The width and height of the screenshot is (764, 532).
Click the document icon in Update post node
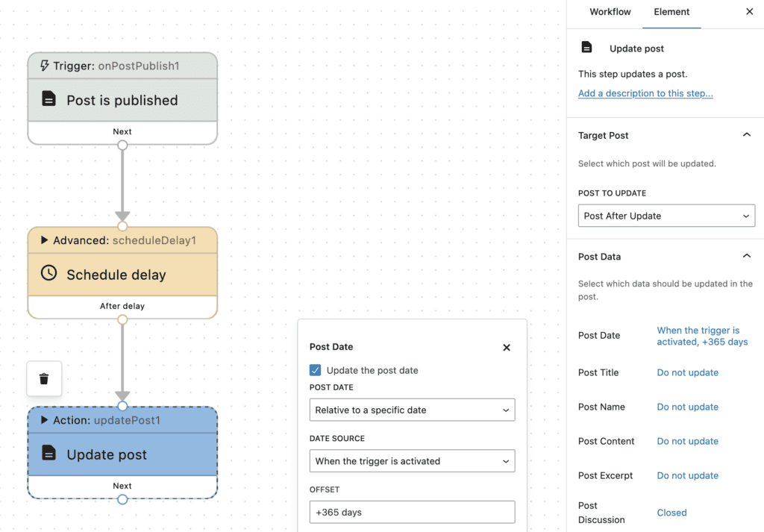[x=48, y=454]
